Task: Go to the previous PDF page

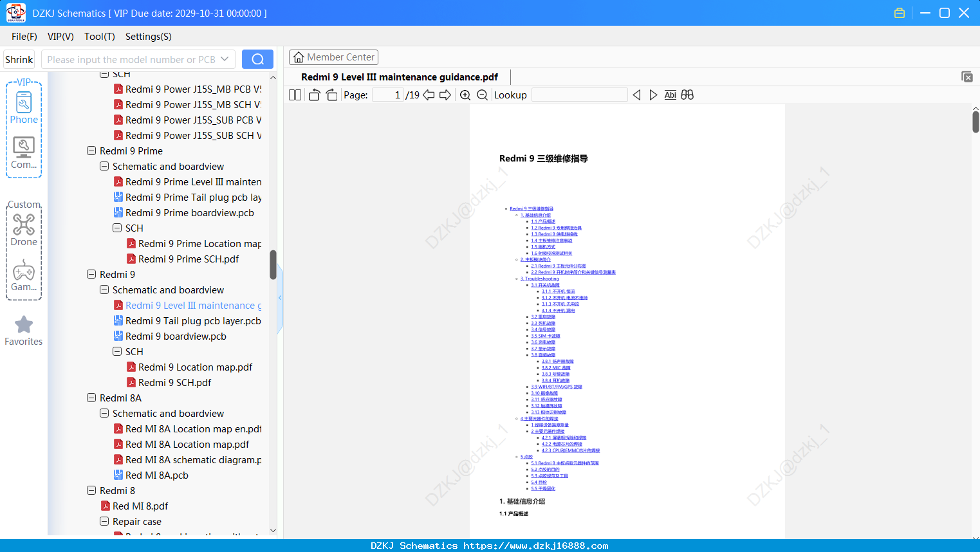Action: 429,95
